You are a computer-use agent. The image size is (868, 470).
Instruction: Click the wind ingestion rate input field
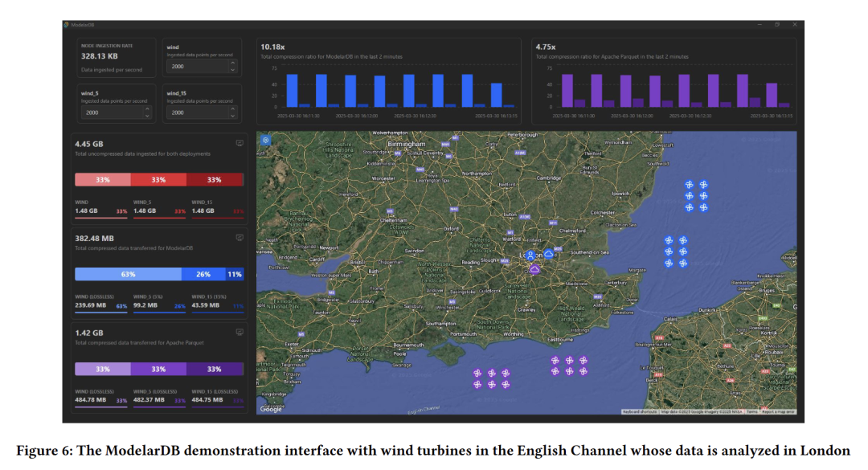202,67
